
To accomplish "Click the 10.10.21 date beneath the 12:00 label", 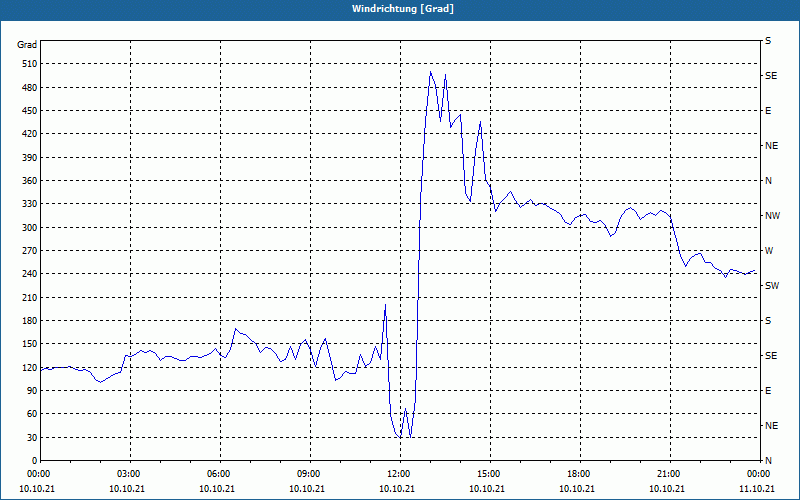I will click(396, 489).
